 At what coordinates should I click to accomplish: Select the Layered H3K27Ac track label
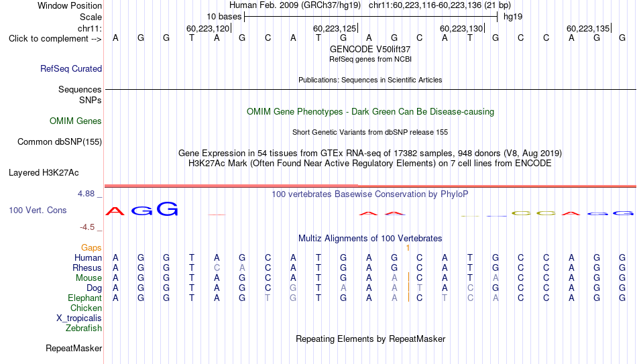44,173
